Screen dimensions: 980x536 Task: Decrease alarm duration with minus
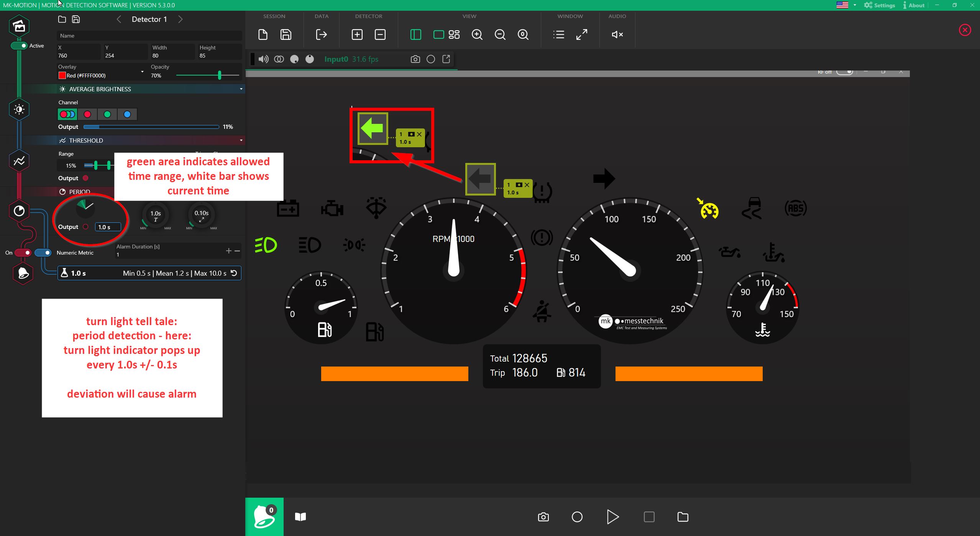point(237,251)
